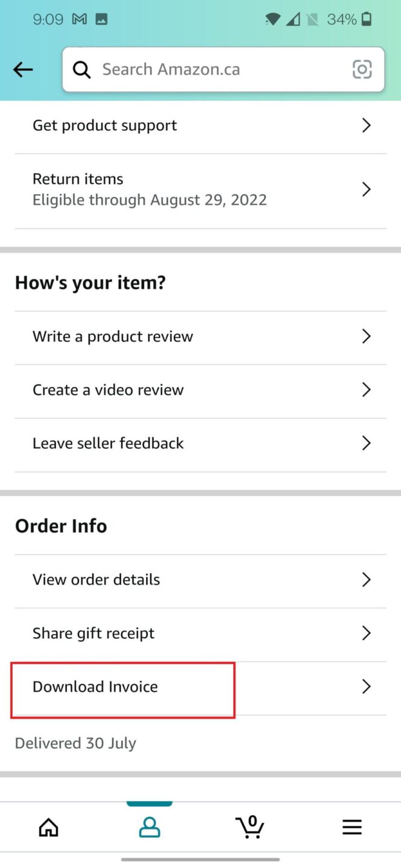Select the Return items option
The width and height of the screenshot is (401, 868).
pyautogui.click(x=199, y=189)
